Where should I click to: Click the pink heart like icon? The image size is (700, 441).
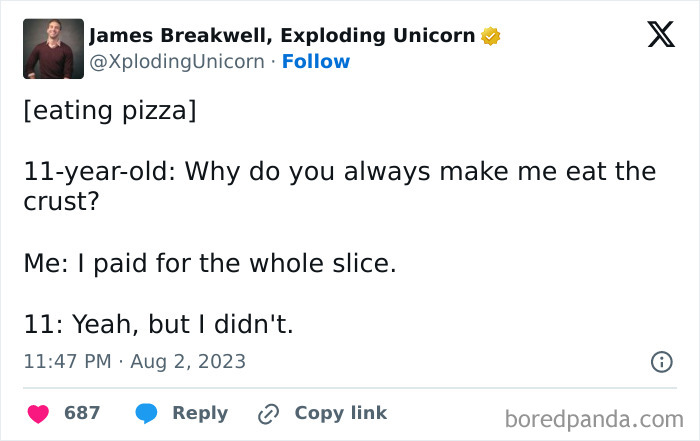tap(37, 413)
